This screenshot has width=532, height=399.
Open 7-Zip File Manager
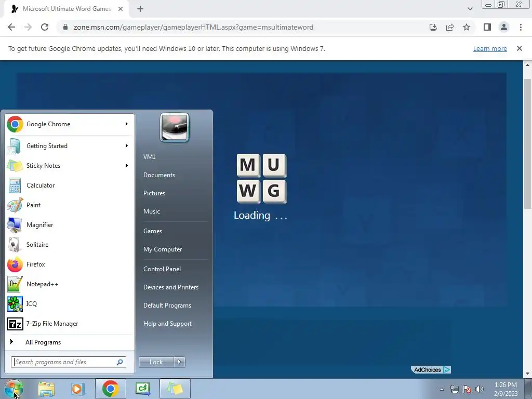70,324
